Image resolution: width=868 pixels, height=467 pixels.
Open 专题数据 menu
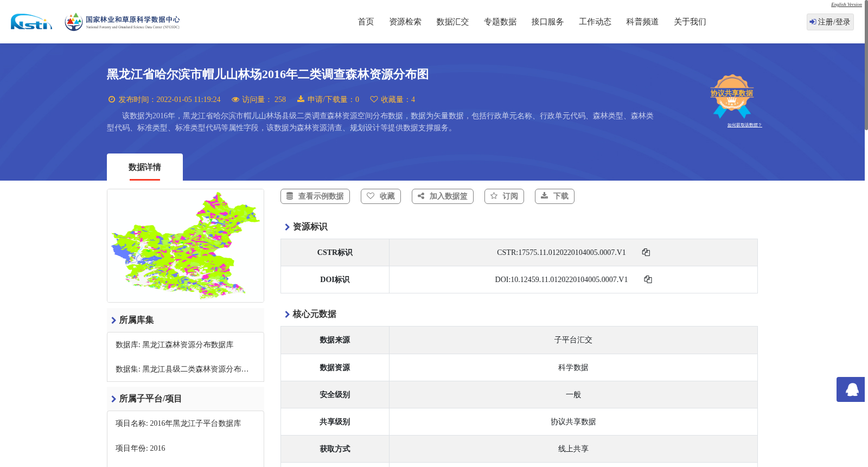(500, 22)
